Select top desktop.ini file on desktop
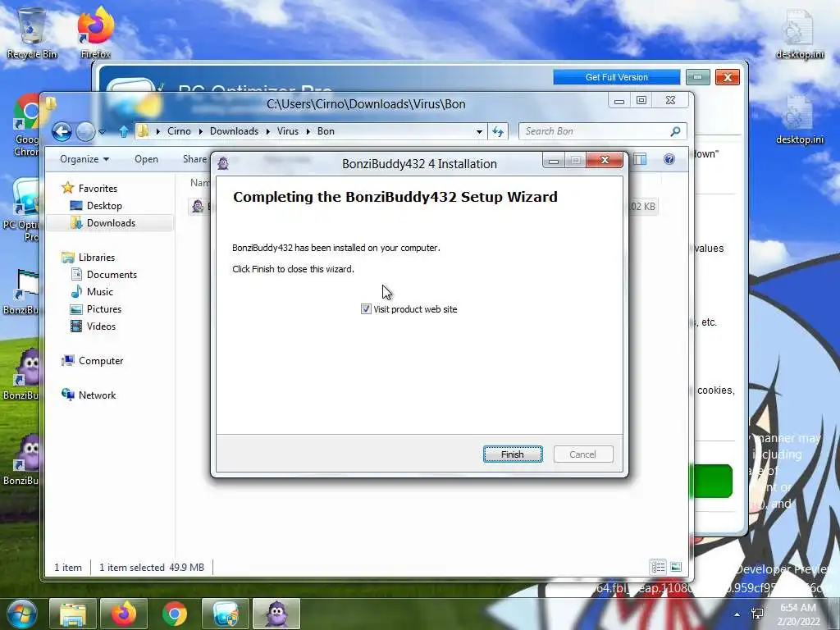 [x=800, y=35]
